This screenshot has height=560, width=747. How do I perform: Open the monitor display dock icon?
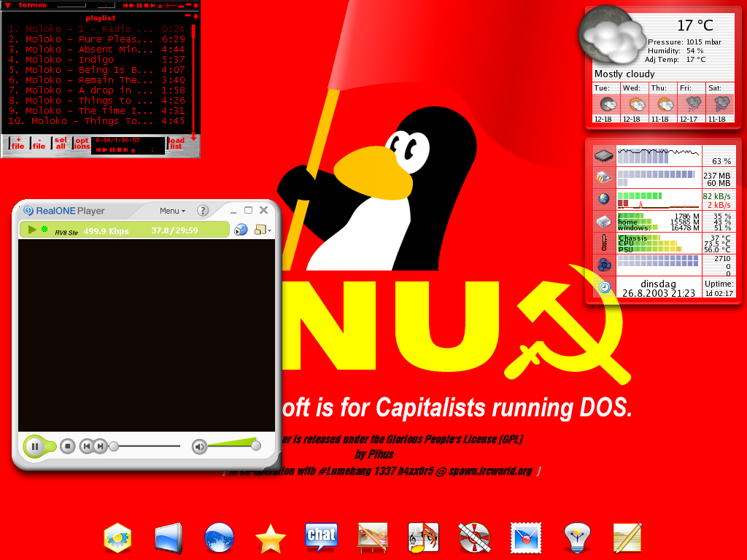pos(169,538)
